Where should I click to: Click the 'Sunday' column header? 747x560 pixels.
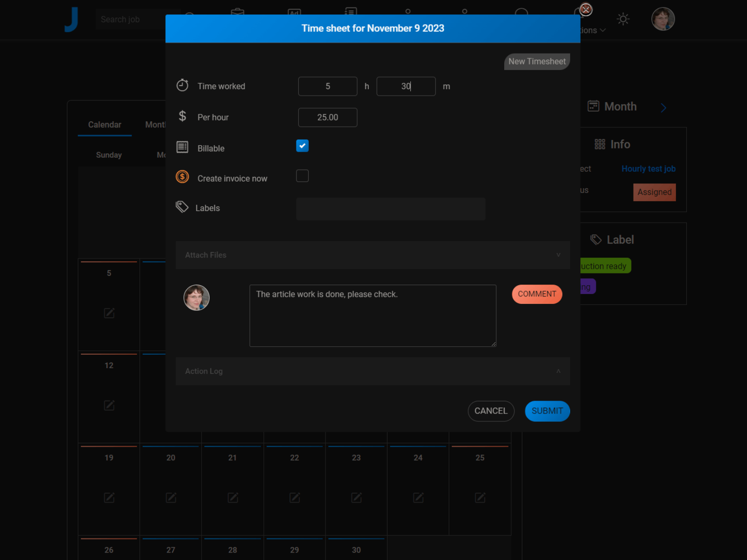[109, 155]
